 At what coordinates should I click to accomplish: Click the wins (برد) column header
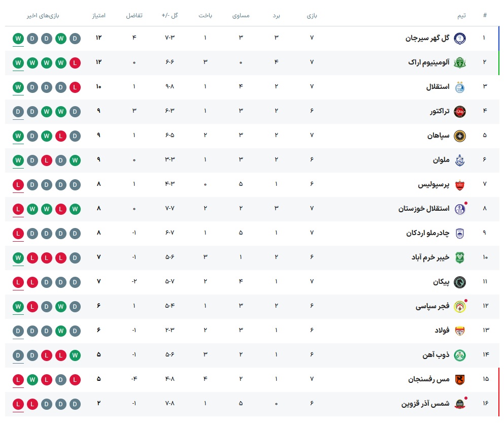tap(277, 15)
